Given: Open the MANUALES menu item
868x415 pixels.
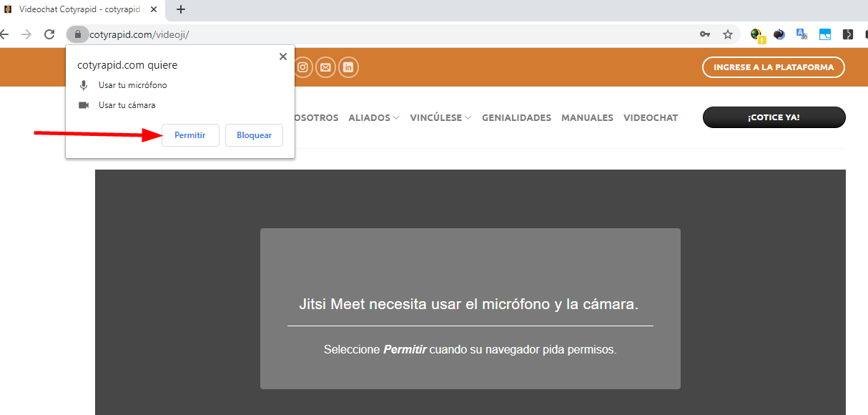Looking at the screenshot, I should tap(587, 117).
